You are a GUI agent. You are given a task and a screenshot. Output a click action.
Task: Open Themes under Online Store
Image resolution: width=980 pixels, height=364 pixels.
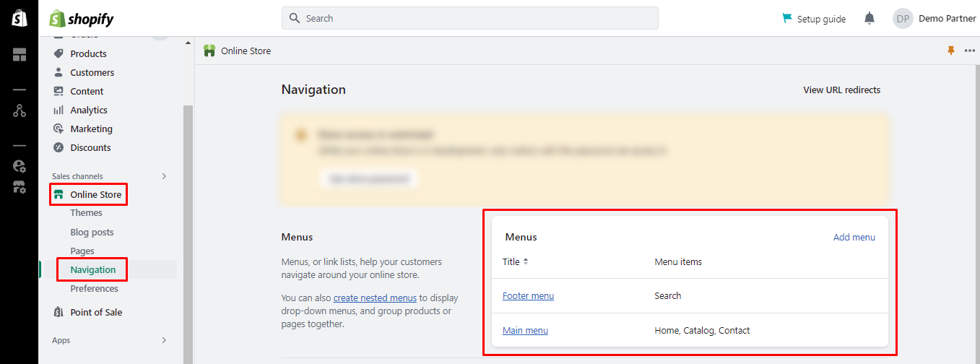point(86,213)
